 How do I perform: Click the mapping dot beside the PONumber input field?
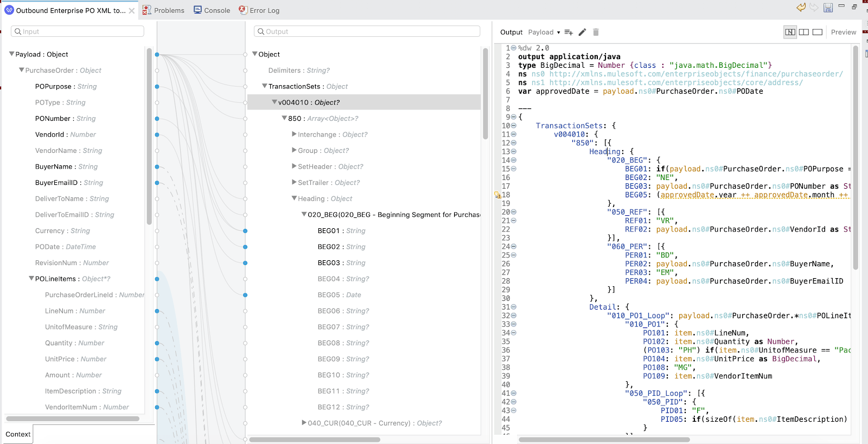pyautogui.click(x=157, y=119)
